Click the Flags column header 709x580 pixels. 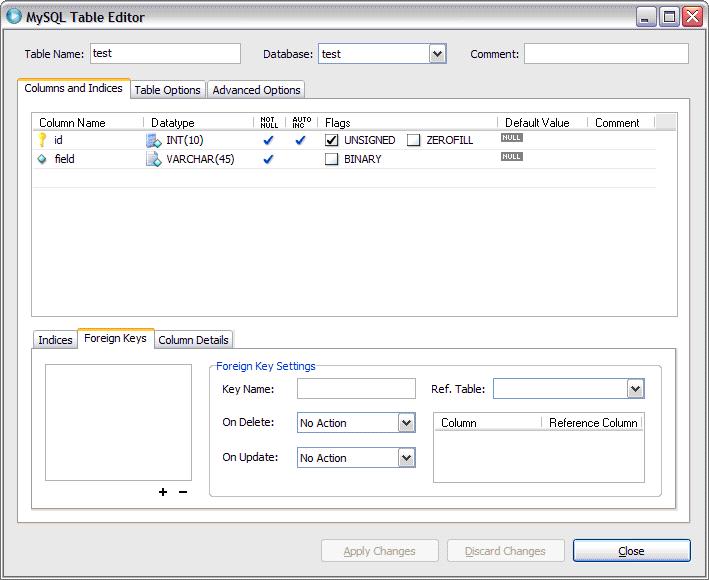(407, 123)
